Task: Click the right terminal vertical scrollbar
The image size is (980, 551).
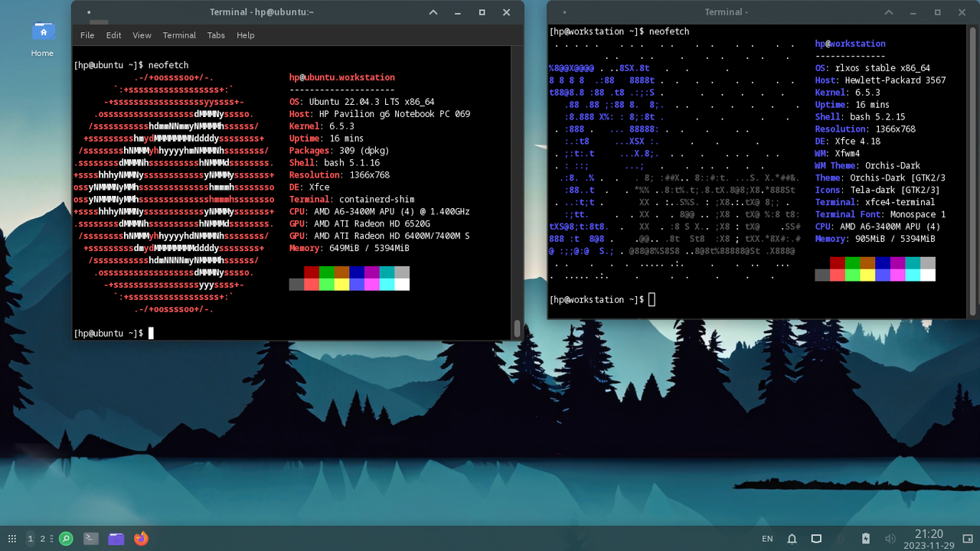Action: 973,170
